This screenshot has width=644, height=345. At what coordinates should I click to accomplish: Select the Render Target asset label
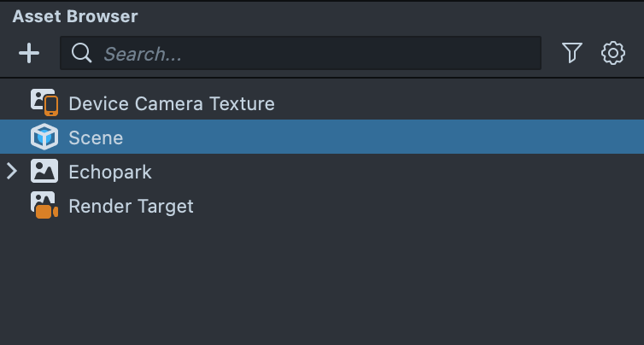(x=131, y=207)
